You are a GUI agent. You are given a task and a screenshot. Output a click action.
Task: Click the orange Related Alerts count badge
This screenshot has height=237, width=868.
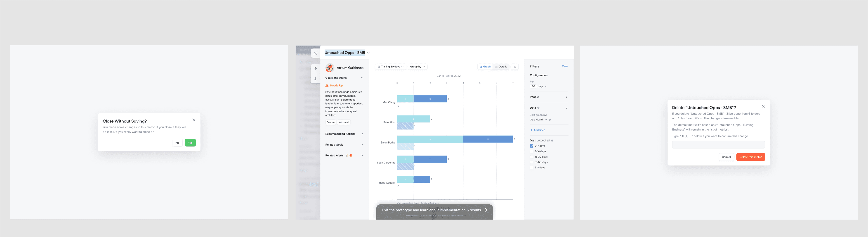click(351, 156)
